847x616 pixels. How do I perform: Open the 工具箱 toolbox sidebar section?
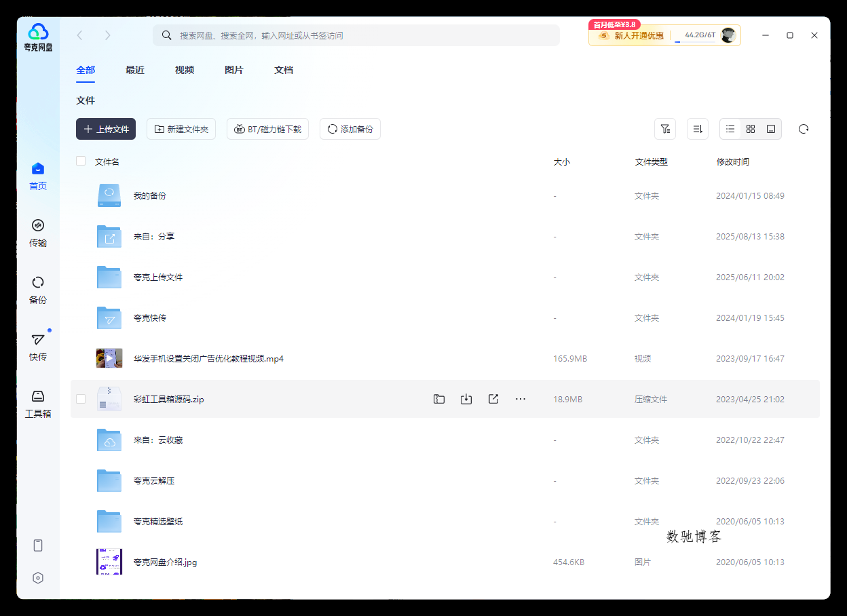38,404
